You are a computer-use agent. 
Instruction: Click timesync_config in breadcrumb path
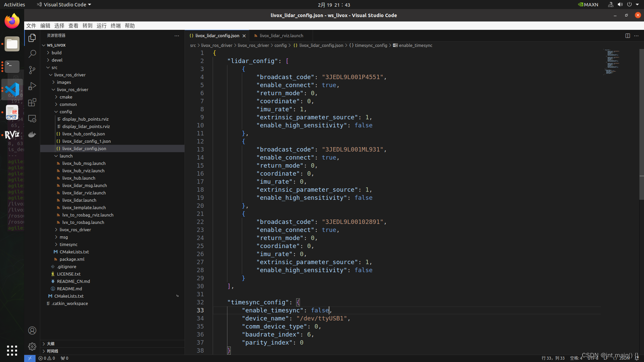371,45
